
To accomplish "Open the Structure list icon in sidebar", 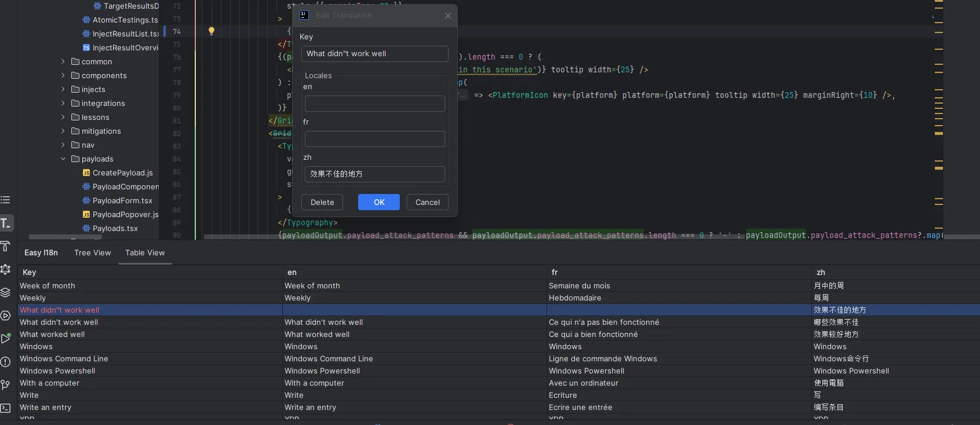I will (x=6, y=200).
